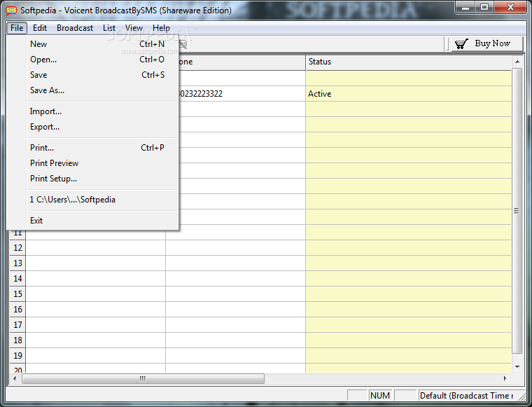The width and height of the screenshot is (532, 407).
Task: Click horizontal scrollbar right arrow
Action: (x=505, y=378)
